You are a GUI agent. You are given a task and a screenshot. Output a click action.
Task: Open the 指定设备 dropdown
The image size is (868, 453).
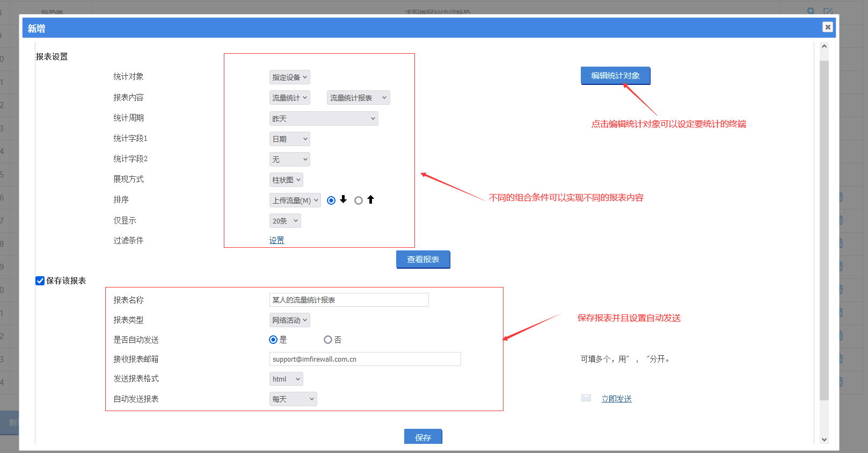[289, 77]
